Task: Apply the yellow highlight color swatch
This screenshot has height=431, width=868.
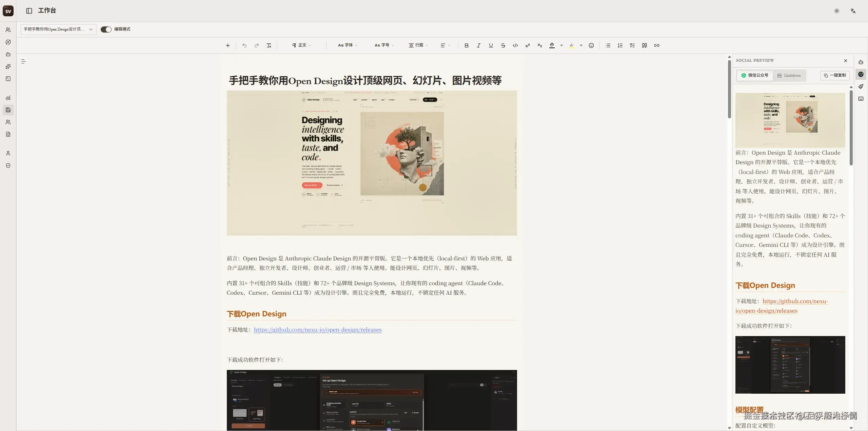Action: point(572,45)
